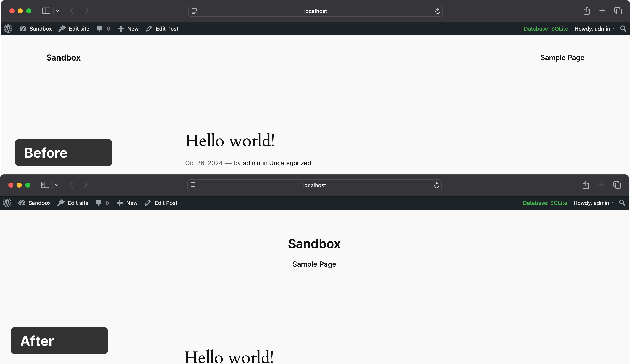Click page settings icon in bottom address bar
Screen dimensions: 630x364
[x=193, y=185]
